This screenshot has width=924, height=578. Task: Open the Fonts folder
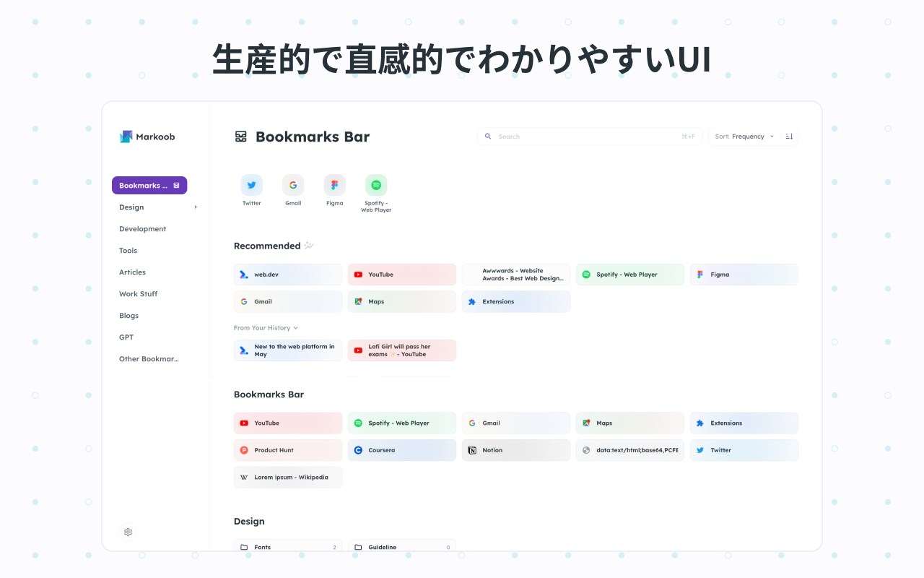pyautogui.click(x=288, y=547)
